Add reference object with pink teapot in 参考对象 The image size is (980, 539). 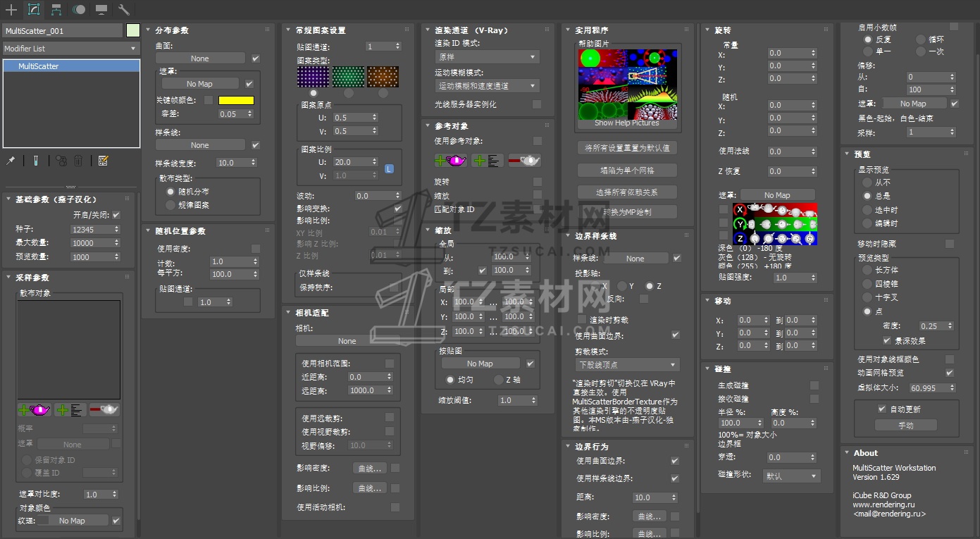coord(452,160)
